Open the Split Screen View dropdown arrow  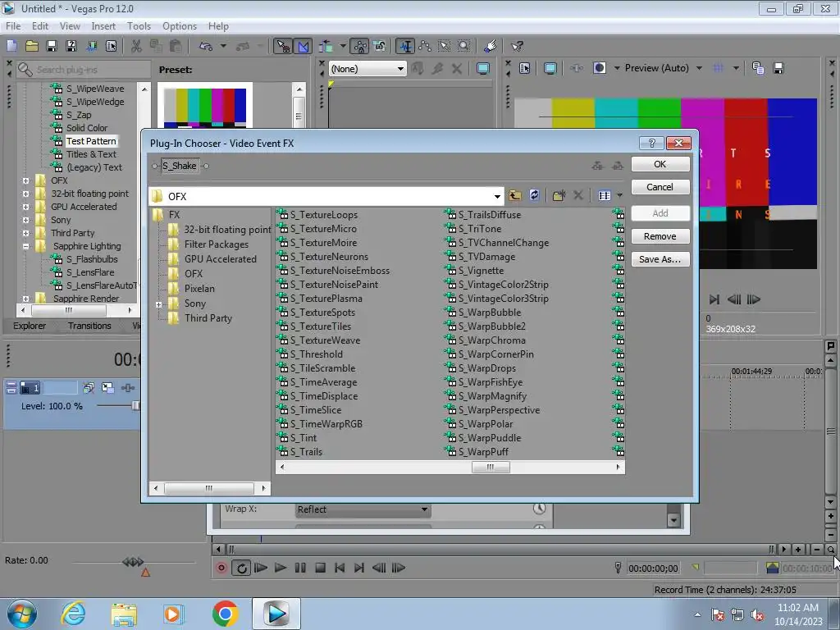click(x=617, y=68)
